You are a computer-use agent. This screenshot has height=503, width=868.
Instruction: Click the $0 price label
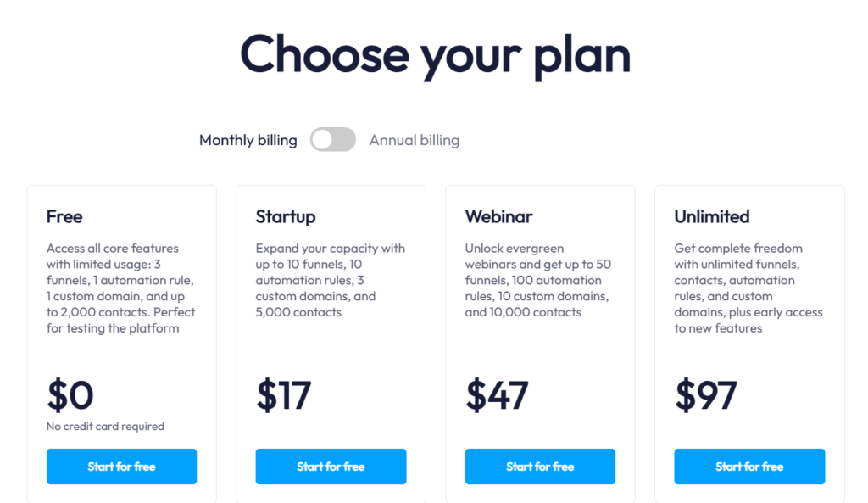pyautogui.click(x=69, y=395)
